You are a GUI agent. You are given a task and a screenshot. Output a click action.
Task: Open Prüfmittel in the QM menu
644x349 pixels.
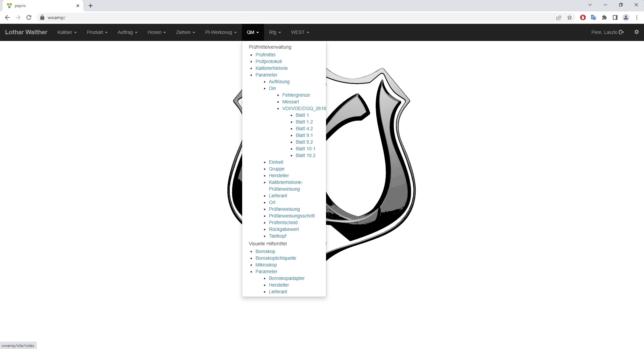(x=265, y=55)
